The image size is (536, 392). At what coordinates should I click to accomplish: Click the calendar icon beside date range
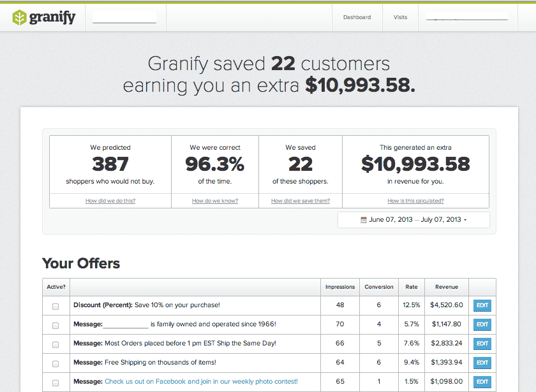click(364, 220)
